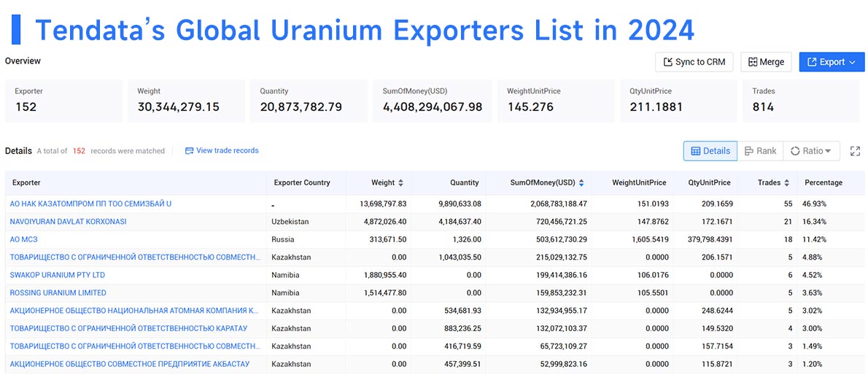This screenshot has width=868, height=383.
Task: Sort by SumOfMoney(USD) column arrows
Action: pyautogui.click(x=582, y=182)
